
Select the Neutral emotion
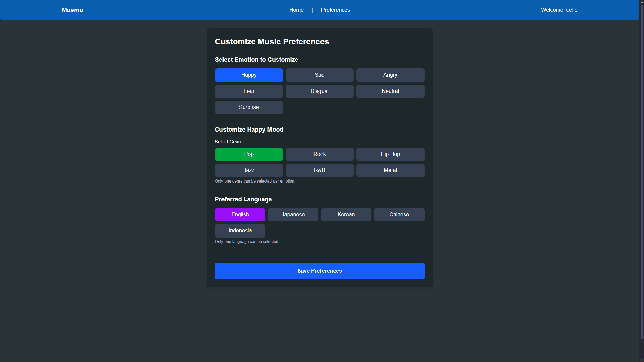tap(390, 91)
